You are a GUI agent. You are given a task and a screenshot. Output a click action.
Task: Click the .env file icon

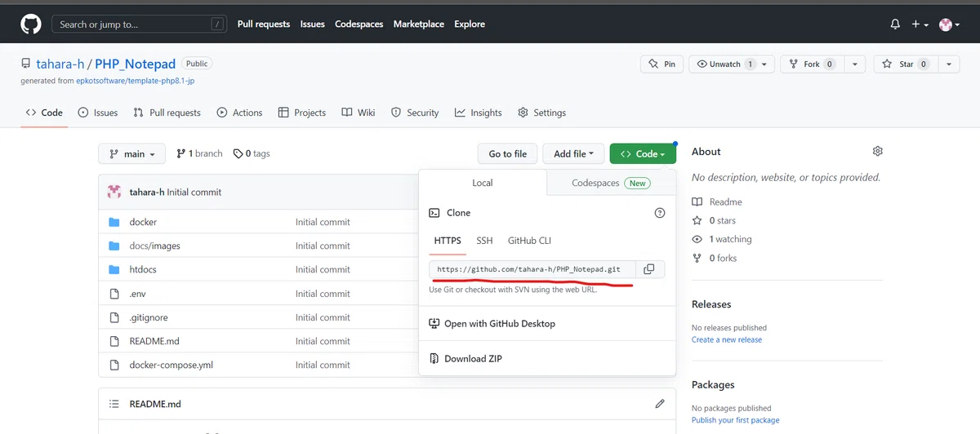114,294
